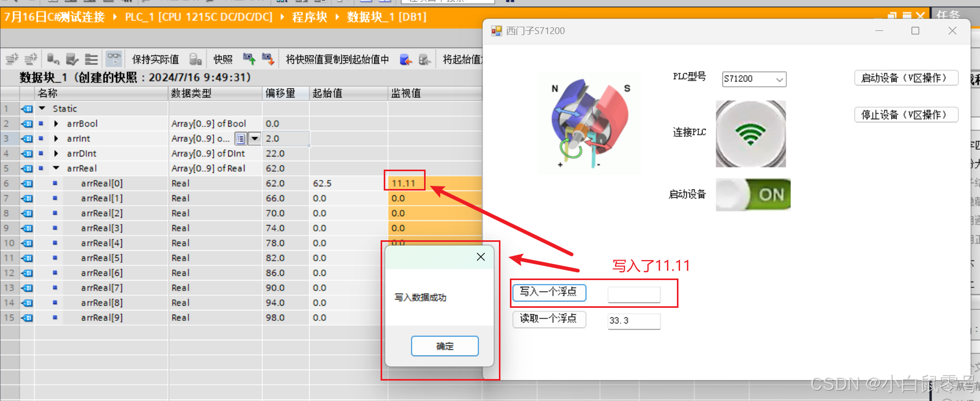Click offset value 98.0 of arrReal[9]
980x401 pixels.
(x=286, y=318)
